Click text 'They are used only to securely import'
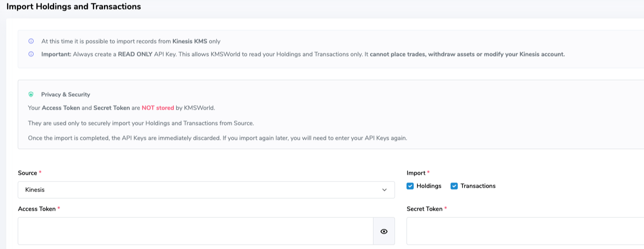This screenshot has height=249, width=644. (141, 123)
